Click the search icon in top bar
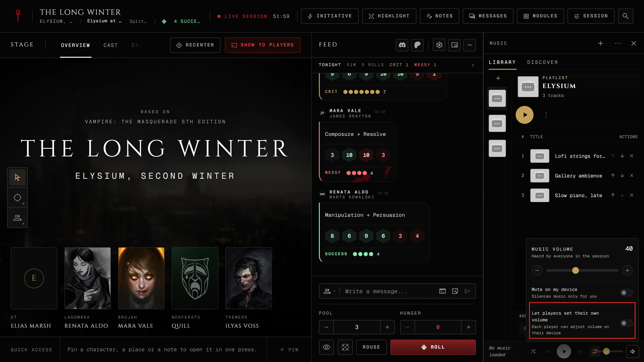This screenshot has height=362, width=644. (625, 16)
